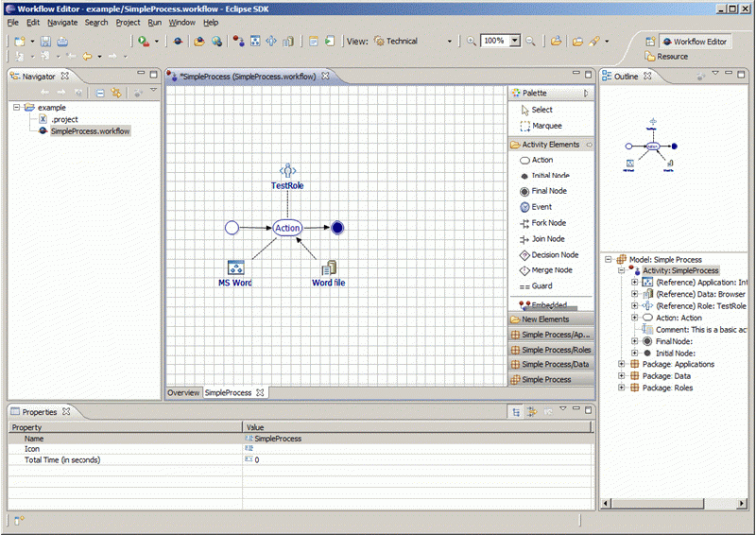The width and height of the screenshot is (756, 535).
Task: Click the Word file data node
Action: pos(328,273)
